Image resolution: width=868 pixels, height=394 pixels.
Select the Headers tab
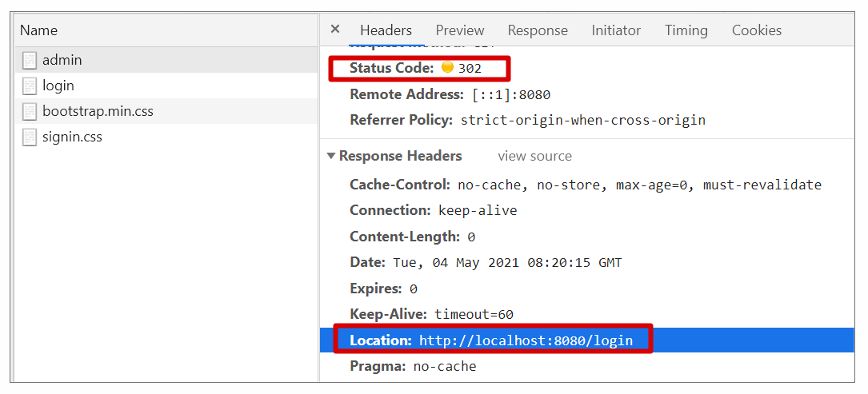click(x=386, y=30)
